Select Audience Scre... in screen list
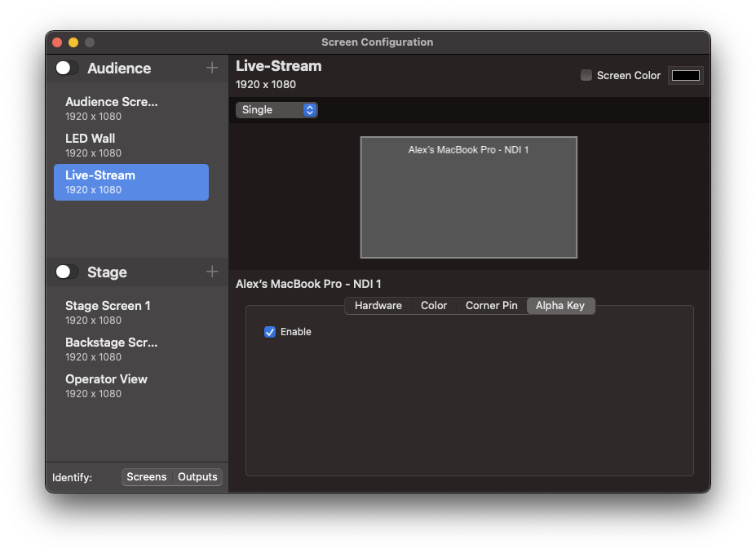Screen dimensions: 756x553 131,109
